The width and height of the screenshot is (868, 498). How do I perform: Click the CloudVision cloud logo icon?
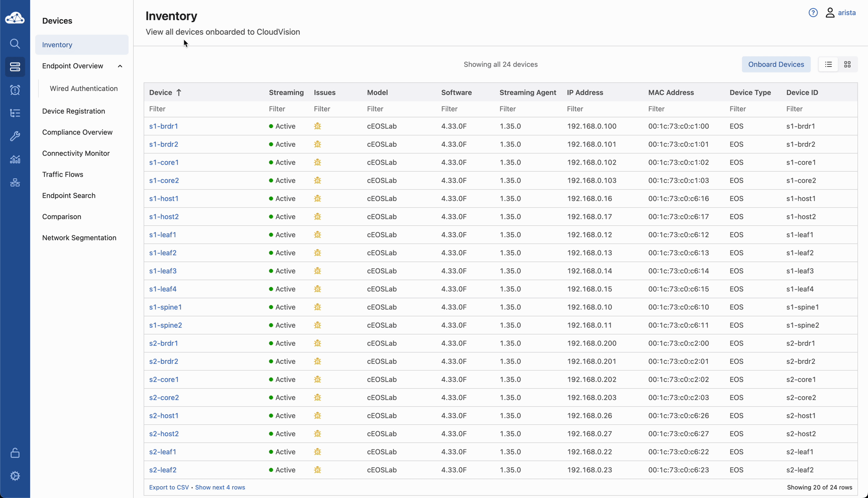click(15, 18)
